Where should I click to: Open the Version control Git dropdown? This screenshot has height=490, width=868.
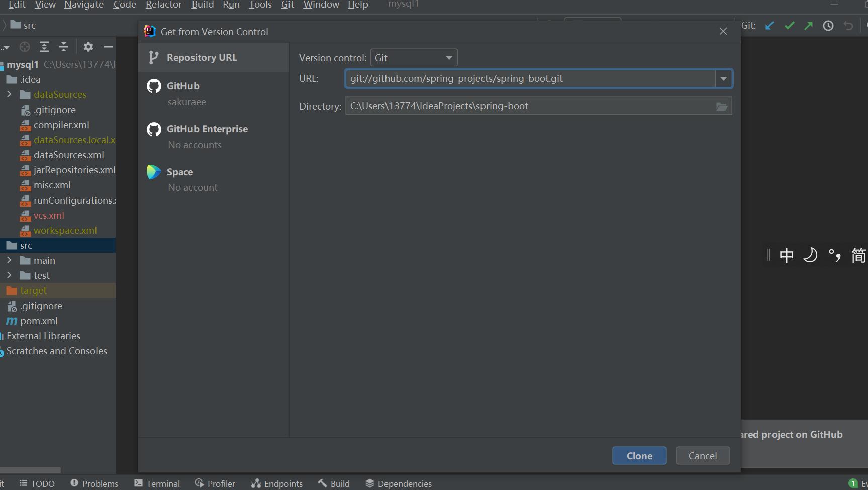pos(414,58)
